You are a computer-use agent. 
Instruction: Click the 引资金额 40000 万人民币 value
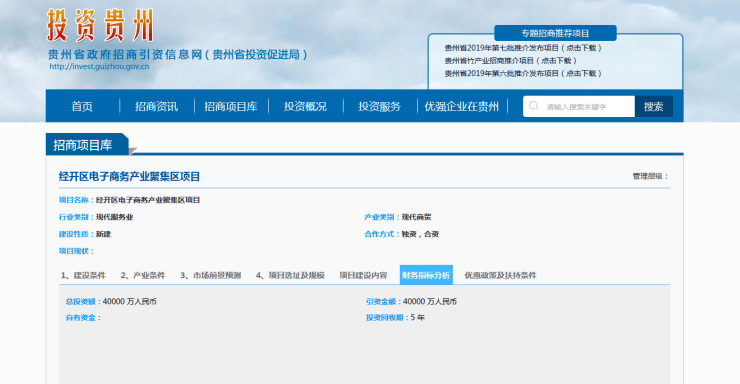pos(430,301)
